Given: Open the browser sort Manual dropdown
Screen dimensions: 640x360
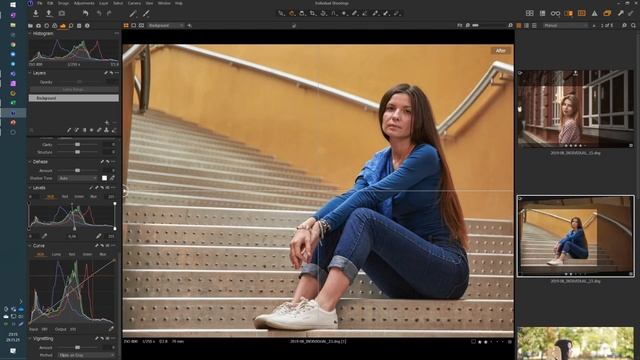Looking at the screenshot, I should click(x=565, y=25).
